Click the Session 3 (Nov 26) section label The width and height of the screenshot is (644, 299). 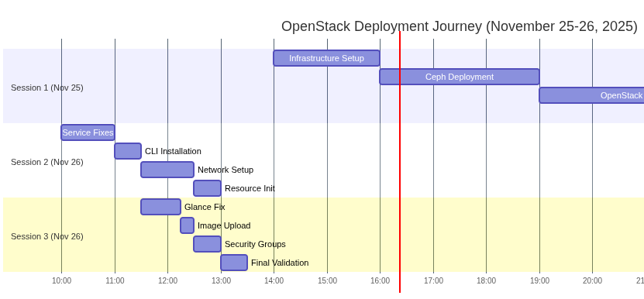pyautogui.click(x=46, y=236)
